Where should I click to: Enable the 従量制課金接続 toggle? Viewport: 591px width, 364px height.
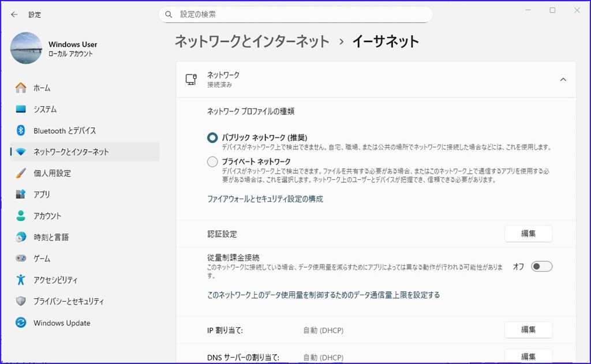coord(541,267)
